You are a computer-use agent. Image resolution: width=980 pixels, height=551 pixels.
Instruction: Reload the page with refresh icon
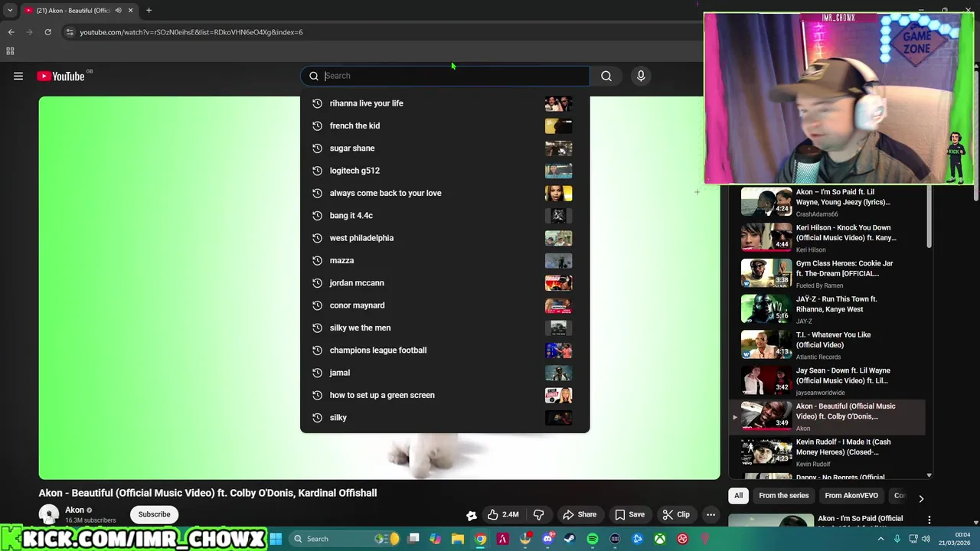pyautogui.click(x=47, y=32)
